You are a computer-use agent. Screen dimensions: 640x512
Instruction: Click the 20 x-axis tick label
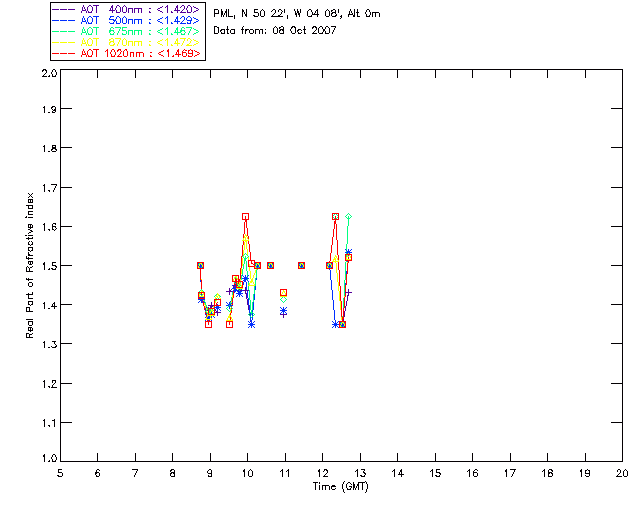pyautogui.click(x=622, y=473)
